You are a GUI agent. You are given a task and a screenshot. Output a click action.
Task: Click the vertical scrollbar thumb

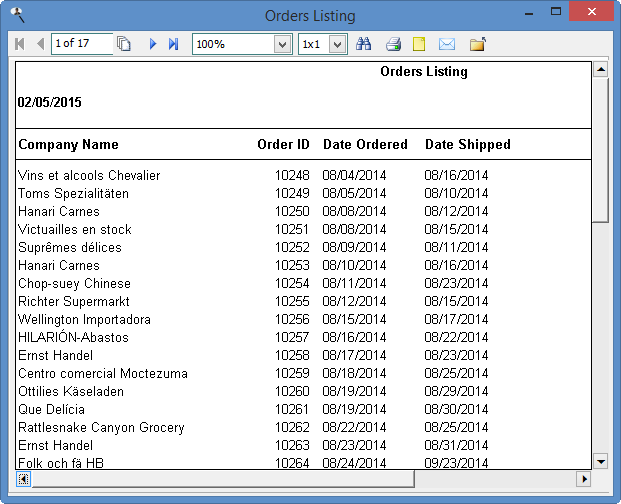[601, 150]
